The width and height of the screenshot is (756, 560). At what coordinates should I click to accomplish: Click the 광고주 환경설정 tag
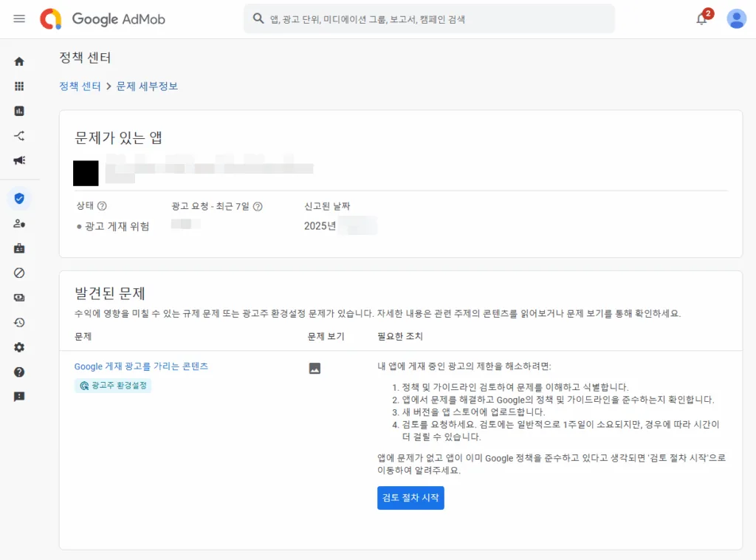[113, 386]
